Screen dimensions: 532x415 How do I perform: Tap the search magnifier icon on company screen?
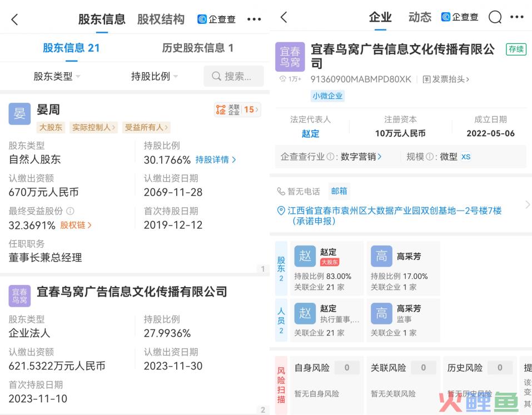coord(495,17)
